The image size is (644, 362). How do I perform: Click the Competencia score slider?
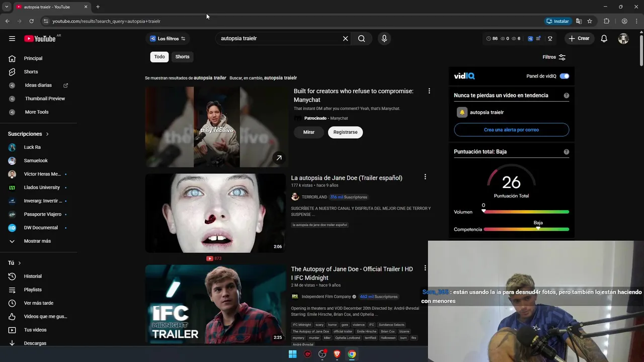click(x=526, y=229)
